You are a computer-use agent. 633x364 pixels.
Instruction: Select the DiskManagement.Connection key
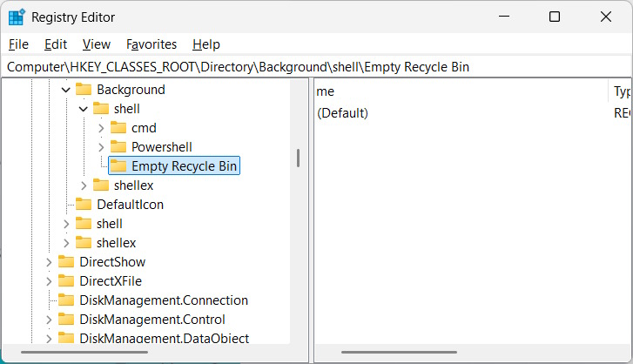click(x=164, y=300)
